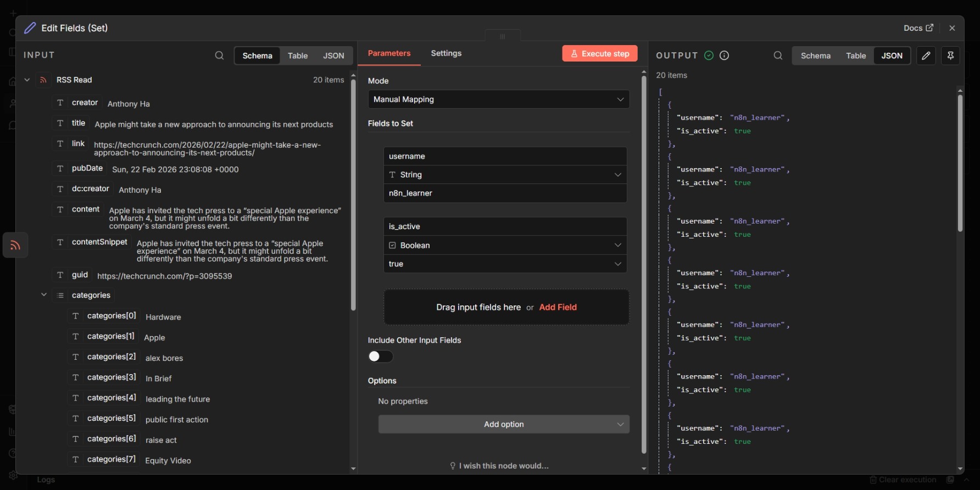Switch output view to Schema
The image size is (980, 490).
click(x=815, y=55)
